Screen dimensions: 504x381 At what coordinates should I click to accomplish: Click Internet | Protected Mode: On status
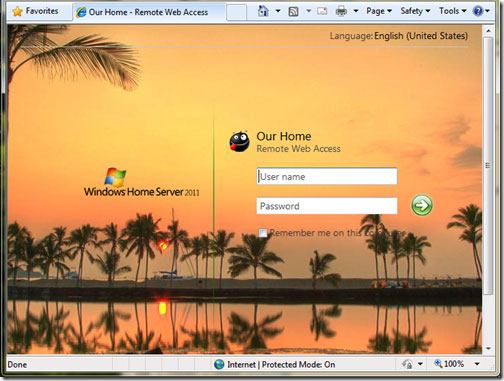(281, 364)
